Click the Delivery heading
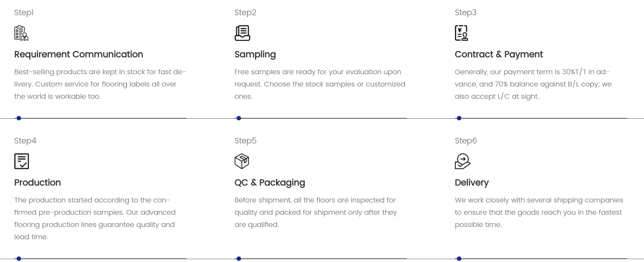Screen dimensions: 644x262 click(472, 183)
